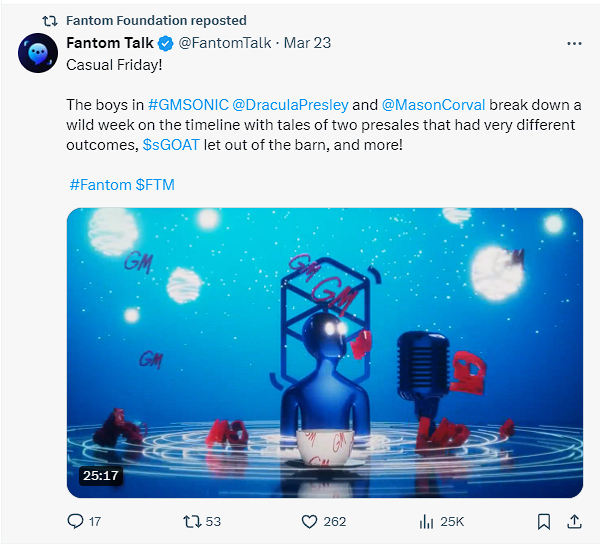The width and height of the screenshot is (600, 544).
Task: View tweet analytics bar chart icon
Action: 426,521
